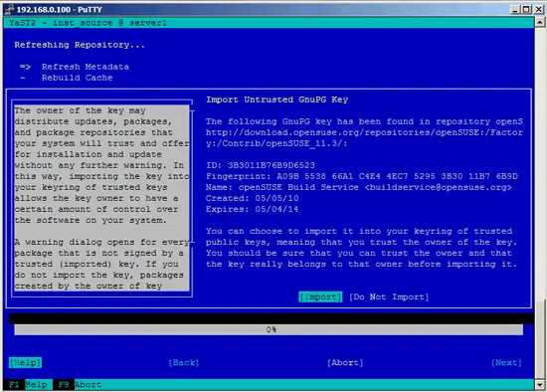Image resolution: width=547 pixels, height=392 pixels.
Task: Click the 'Refresh Metadata' step
Action: [x=86, y=67]
